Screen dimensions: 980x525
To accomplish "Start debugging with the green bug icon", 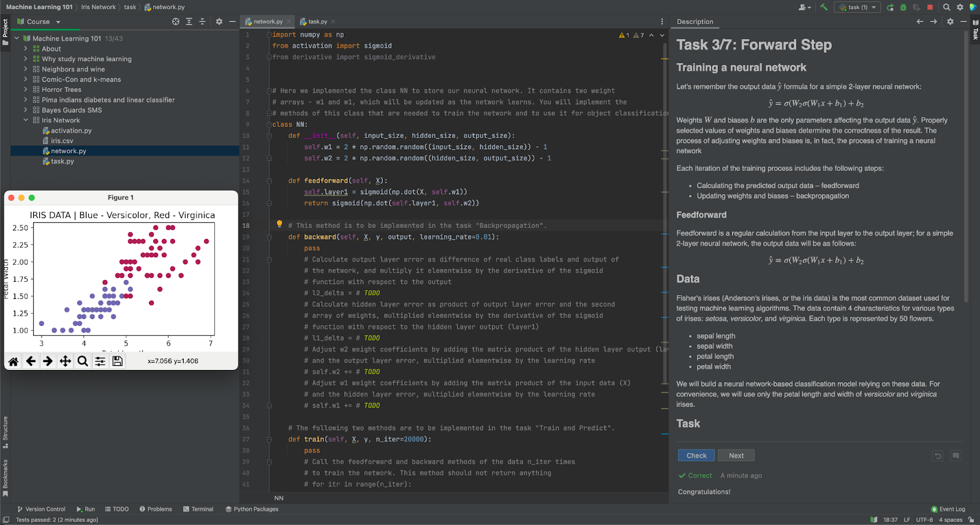I will click(903, 7).
